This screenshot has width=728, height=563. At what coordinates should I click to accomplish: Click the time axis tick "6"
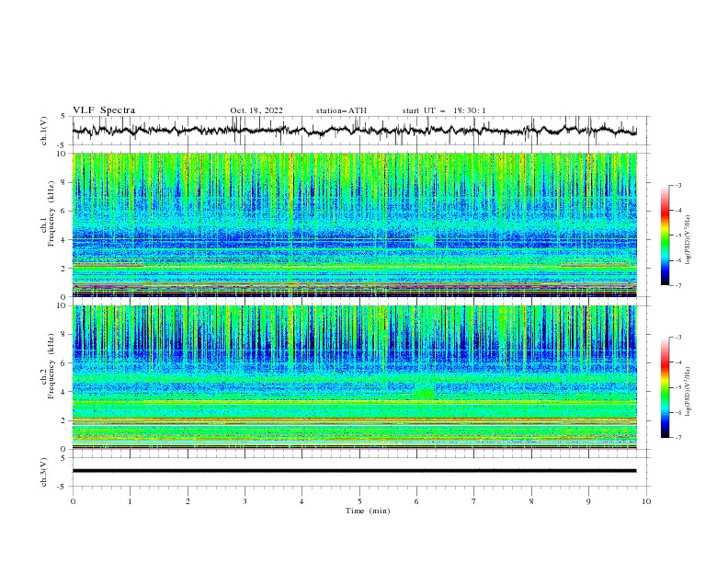pyautogui.click(x=416, y=501)
